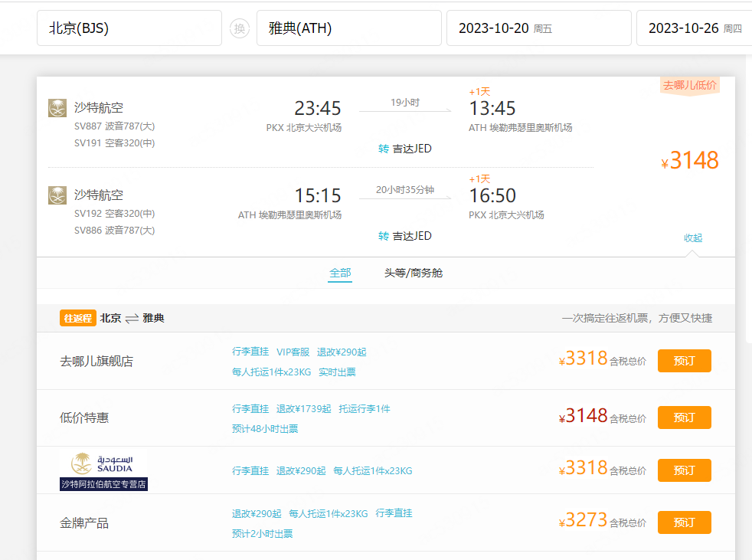Click 每人托运1件x23KG in 去哪儿旗舰店 row
The width and height of the screenshot is (752, 560).
(x=271, y=372)
